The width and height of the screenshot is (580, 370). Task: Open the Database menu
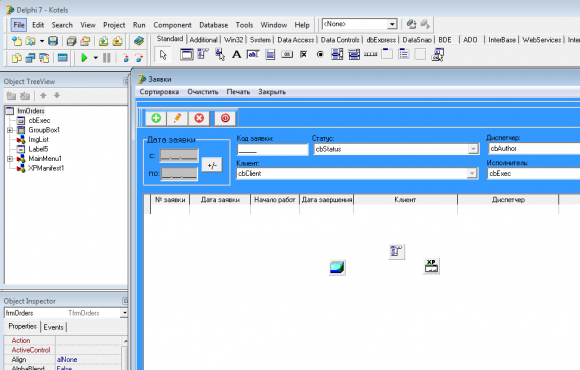(213, 25)
